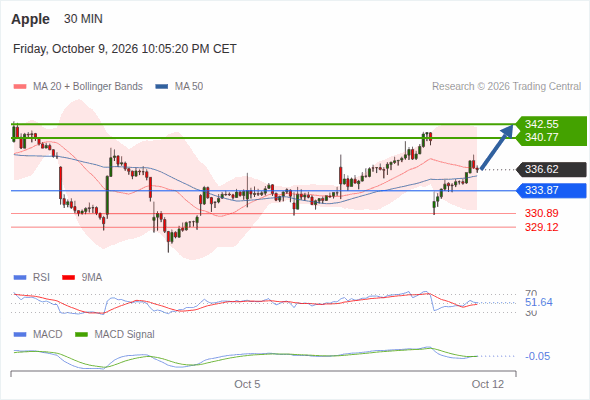
Task: Select the 333.87 pivot price tag
Action: pos(552,190)
